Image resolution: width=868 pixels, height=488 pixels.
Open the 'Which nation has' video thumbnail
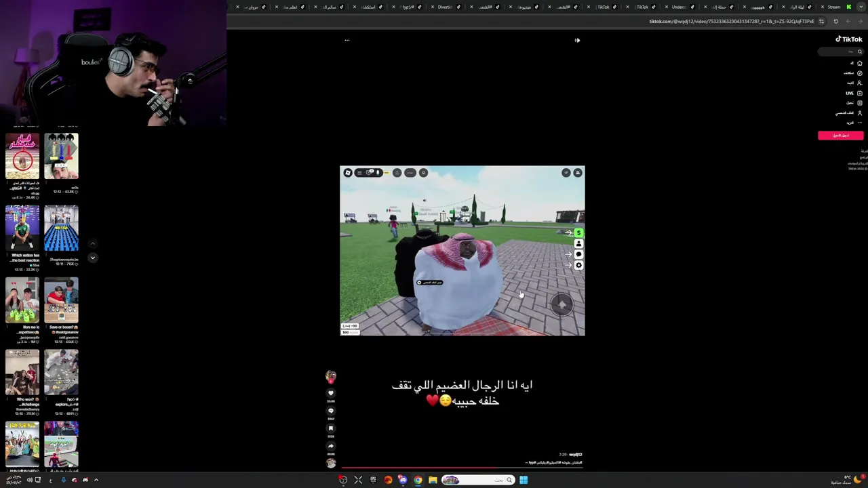point(22,228)
